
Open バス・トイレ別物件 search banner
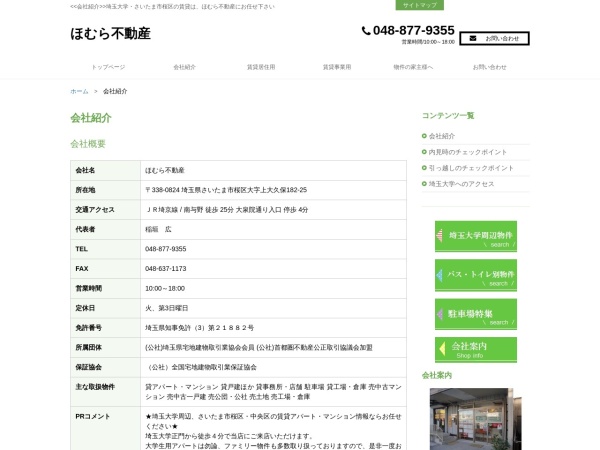tap(476, 275)
